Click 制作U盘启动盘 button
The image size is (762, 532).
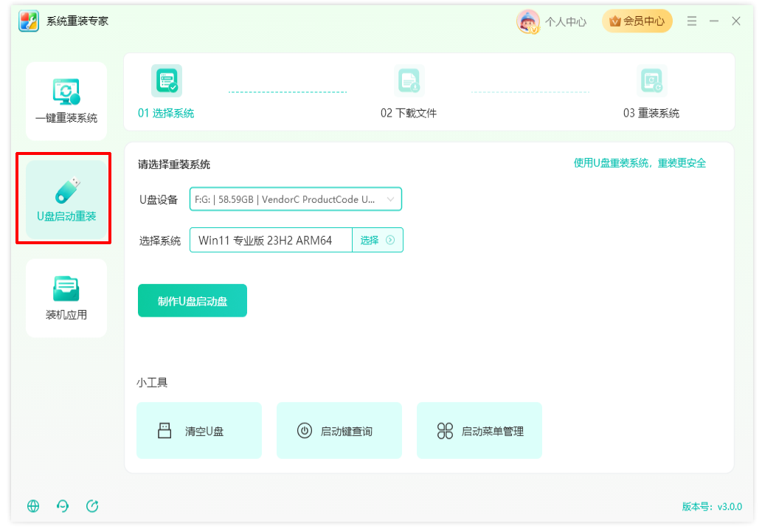click(x=193, y=301)
